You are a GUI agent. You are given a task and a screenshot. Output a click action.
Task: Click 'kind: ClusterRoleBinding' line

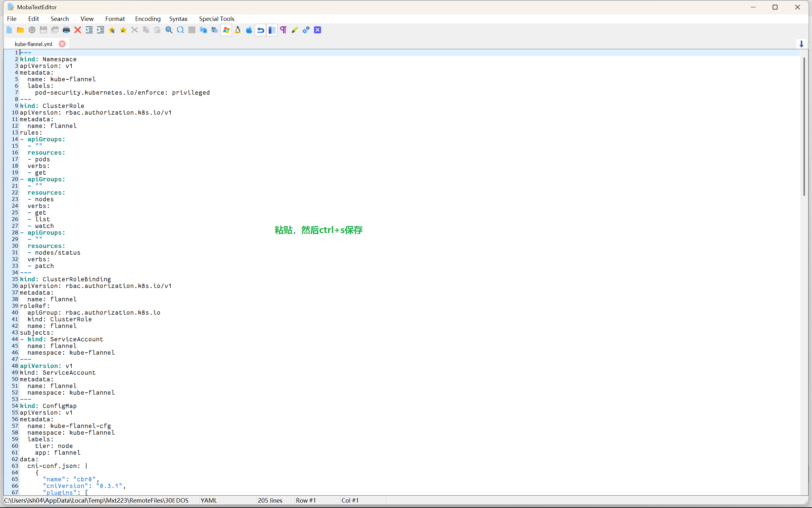tap(65, 279)
